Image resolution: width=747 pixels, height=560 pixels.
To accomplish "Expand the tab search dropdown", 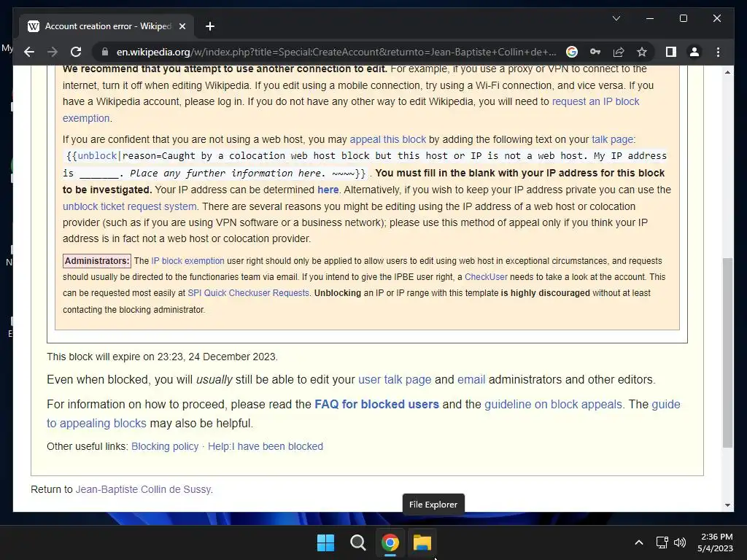I will pyautogui.click(x=616, y=18).
